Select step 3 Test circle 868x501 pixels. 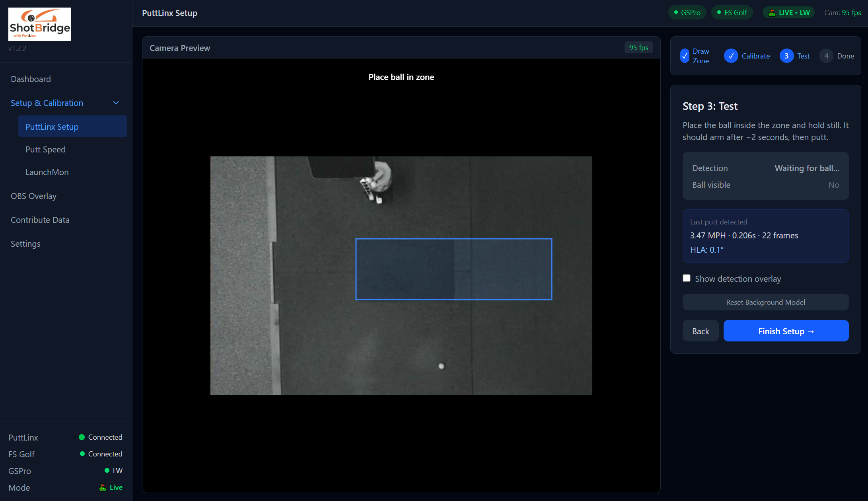click(x=786, y=56)
